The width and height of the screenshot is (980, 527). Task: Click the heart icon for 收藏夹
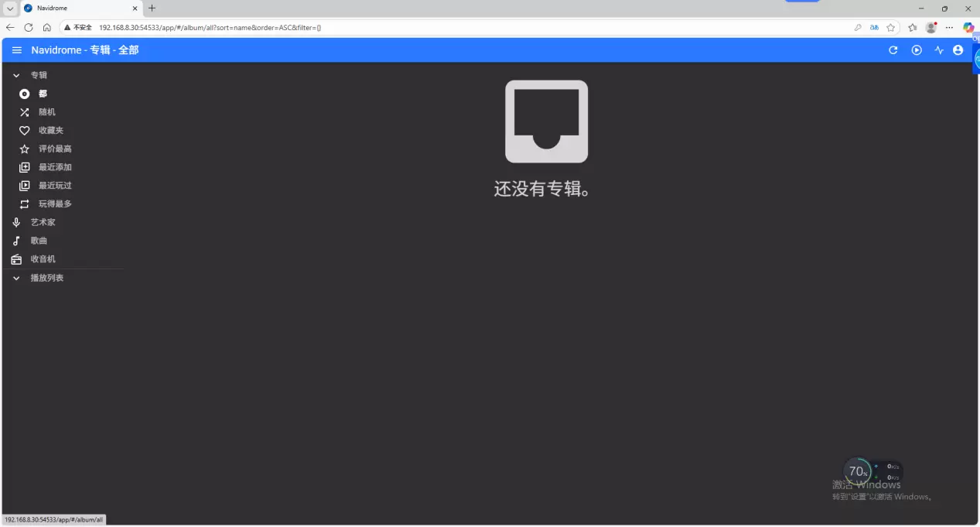(25, 131)
